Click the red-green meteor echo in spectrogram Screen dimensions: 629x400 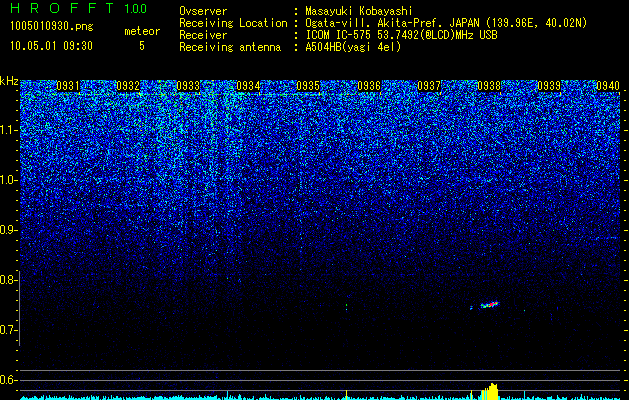[x=489, y=305]
